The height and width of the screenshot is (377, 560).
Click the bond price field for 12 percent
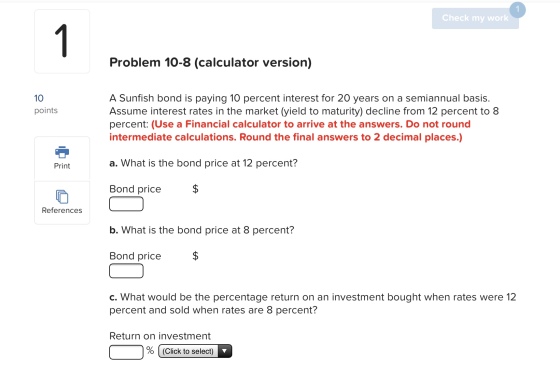(126, 204)
